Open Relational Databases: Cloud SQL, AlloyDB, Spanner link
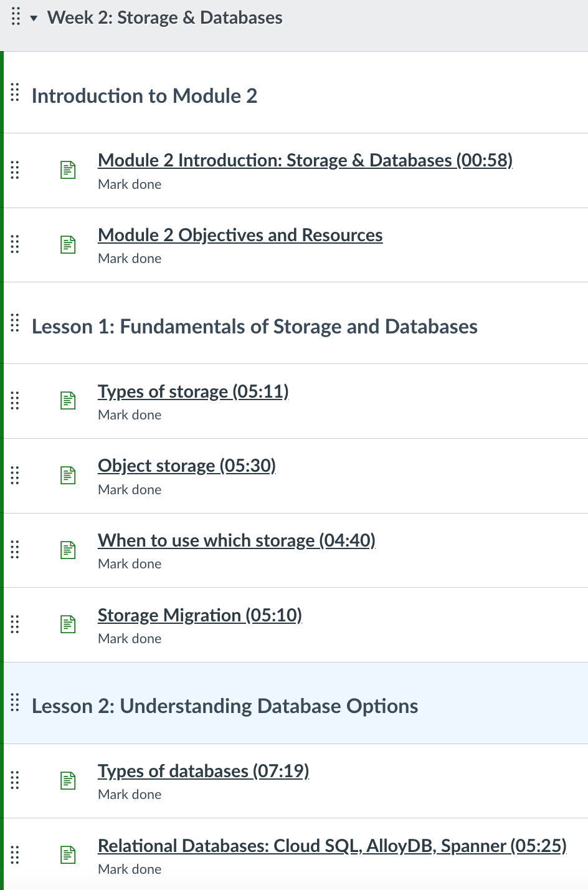This screenshot has height=890, width=588. coord(332,846)
